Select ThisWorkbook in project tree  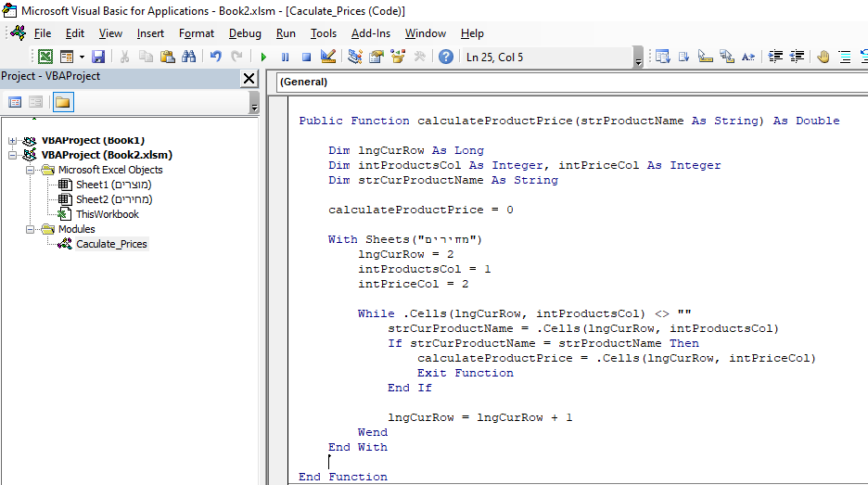[107, 214]
